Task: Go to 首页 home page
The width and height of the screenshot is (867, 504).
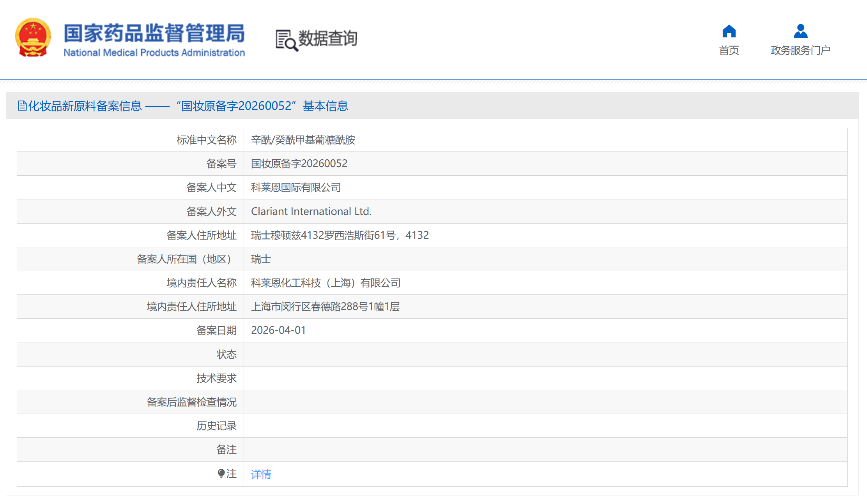Action: [729, 50]
